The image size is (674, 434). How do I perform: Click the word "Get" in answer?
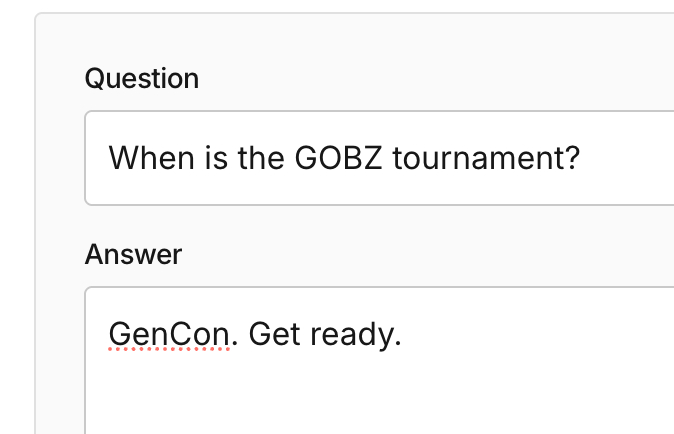coord(274,333)
